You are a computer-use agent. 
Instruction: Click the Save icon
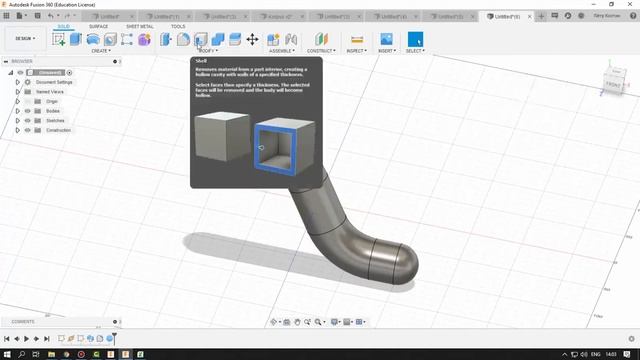[38, 16]
